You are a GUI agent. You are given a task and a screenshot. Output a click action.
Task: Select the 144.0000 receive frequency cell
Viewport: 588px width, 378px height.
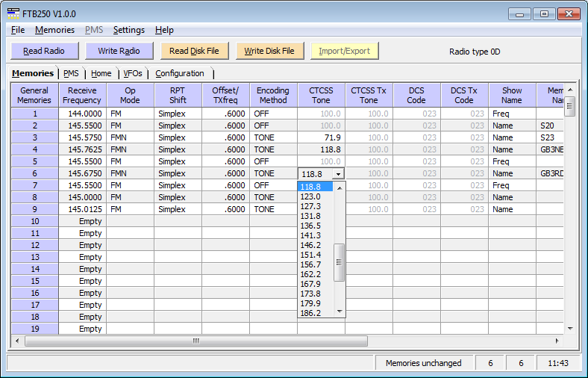tap(82, 114)
